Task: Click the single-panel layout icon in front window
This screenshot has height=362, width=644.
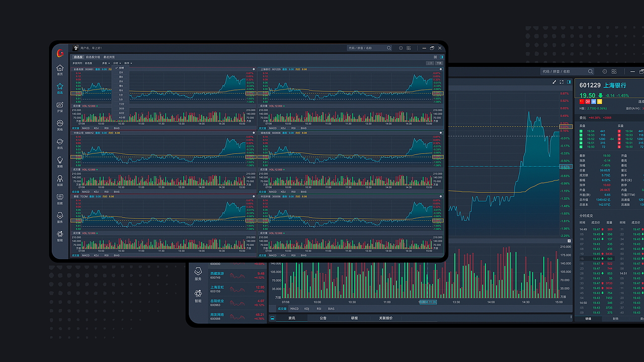Action: 436,57
